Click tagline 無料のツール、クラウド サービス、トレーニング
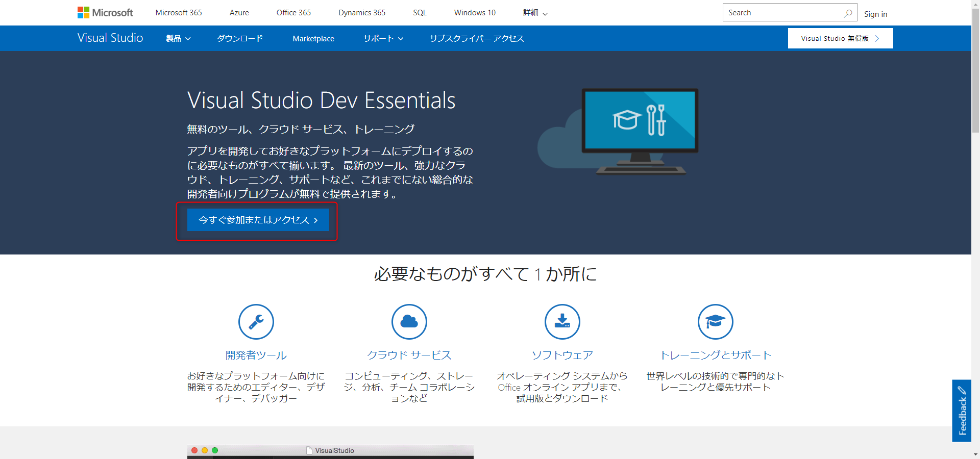The height and width of the screenshot is (459, 980). (x=301, y=129)
